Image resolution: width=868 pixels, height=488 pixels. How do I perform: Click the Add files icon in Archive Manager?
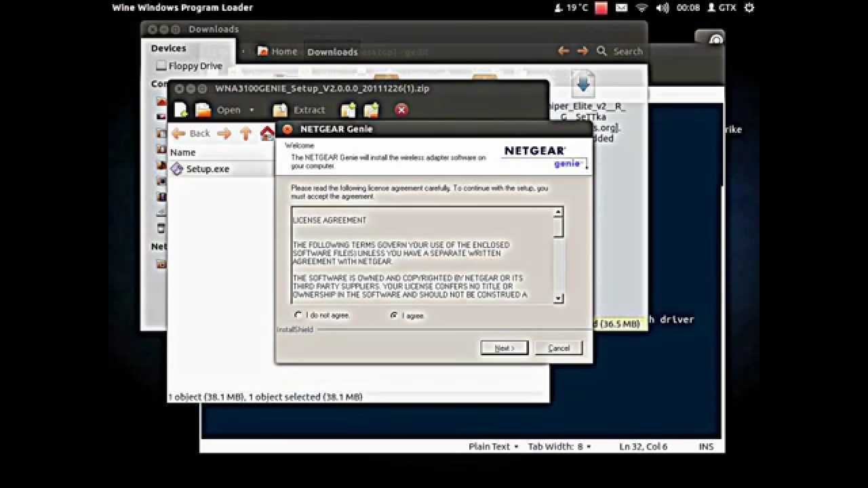[x=348, y=110]
